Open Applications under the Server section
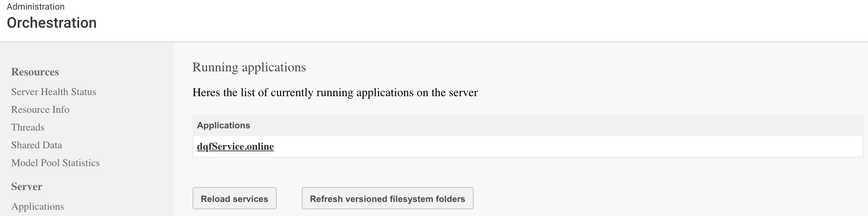 point(38,206)
